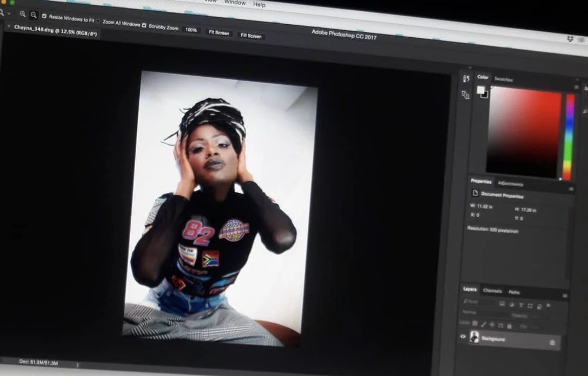Switch to the Adjustments tab
Image resolution: width=588 pixels, height=376 pixels.
pos(510,184)
